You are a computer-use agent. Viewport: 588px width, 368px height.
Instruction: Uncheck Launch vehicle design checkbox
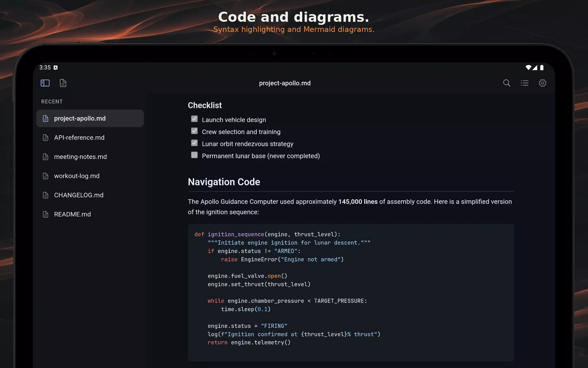pyautogui.click(x=194, y=119)
